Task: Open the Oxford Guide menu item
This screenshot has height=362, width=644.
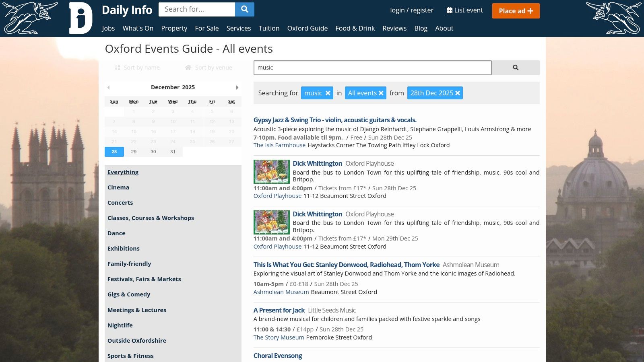Action: pyautogui.click(x=308, y=28)
